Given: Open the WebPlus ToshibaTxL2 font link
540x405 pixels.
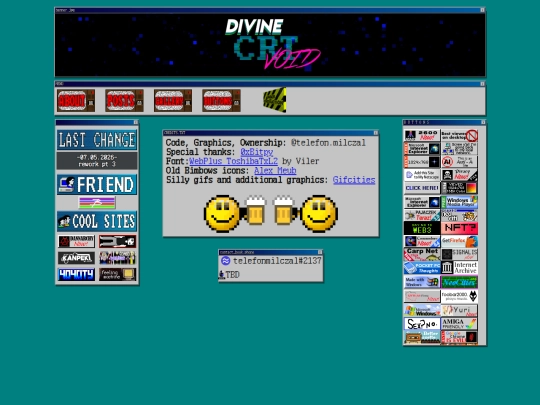Looking at the screenshot, I should (233, 161).
